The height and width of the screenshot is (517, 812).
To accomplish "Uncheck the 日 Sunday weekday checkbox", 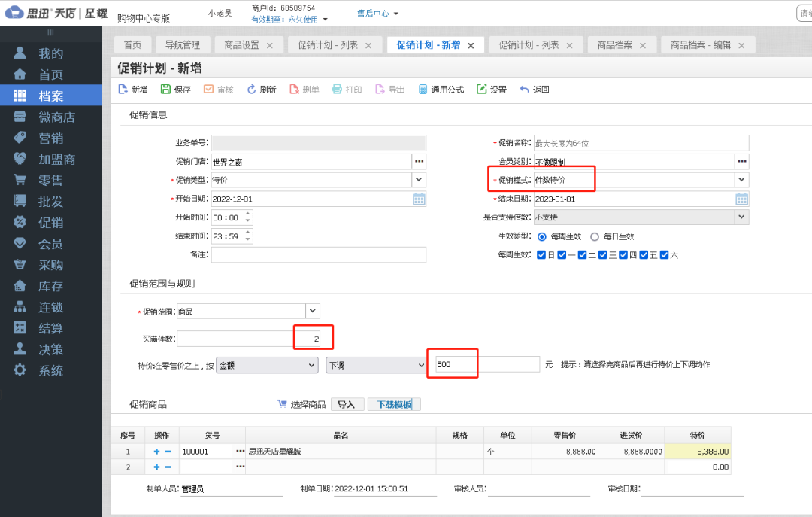I will 543,254.
